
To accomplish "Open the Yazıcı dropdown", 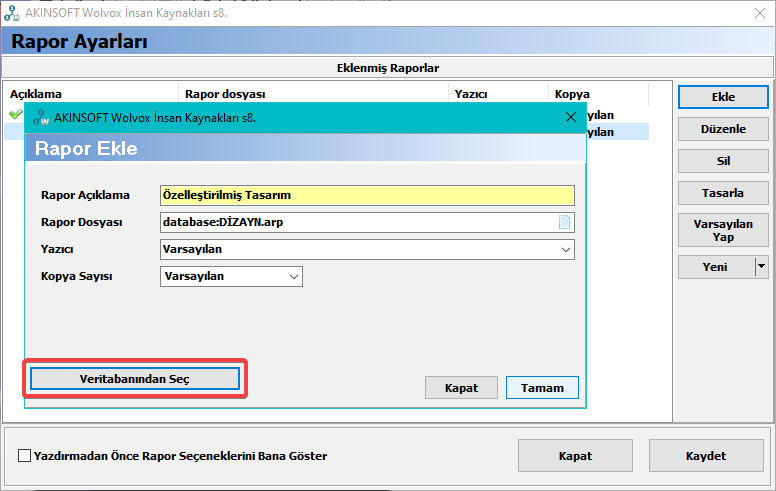I will [566, 249].
